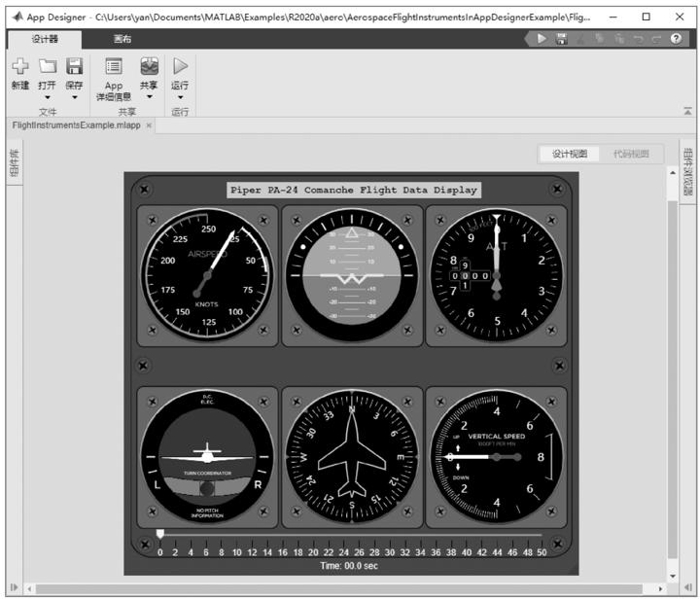
Task: Click the horizontal scrollbar left arrow
Action: [x=29, y=589]
